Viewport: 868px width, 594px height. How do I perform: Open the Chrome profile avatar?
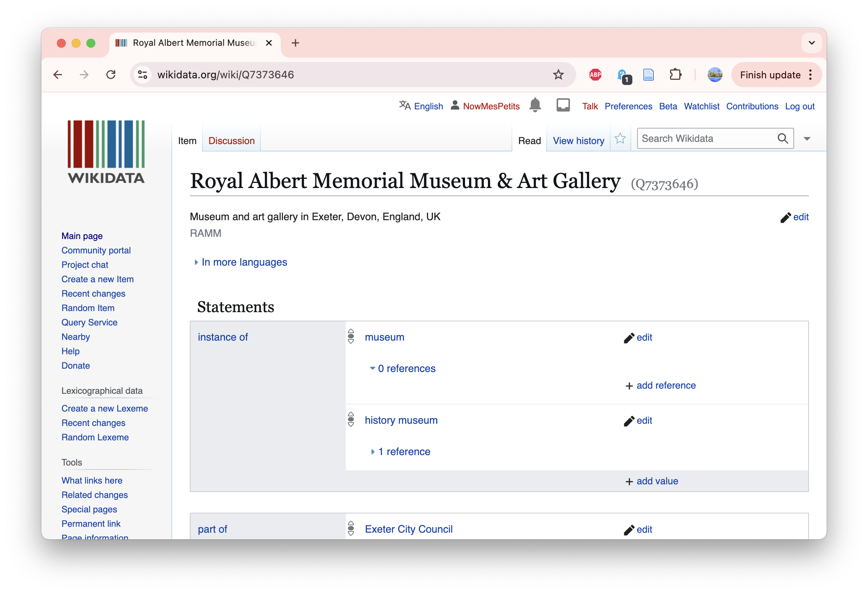tap(714, 75)
